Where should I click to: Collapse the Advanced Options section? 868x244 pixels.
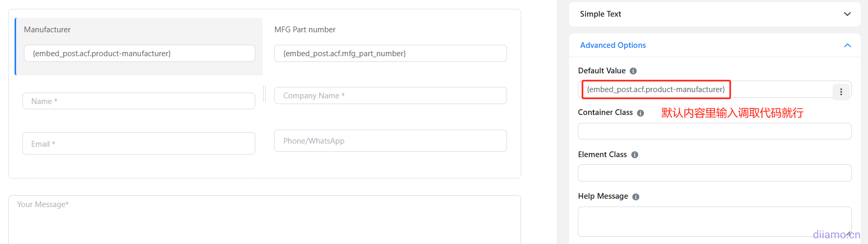tap(847, 45)
